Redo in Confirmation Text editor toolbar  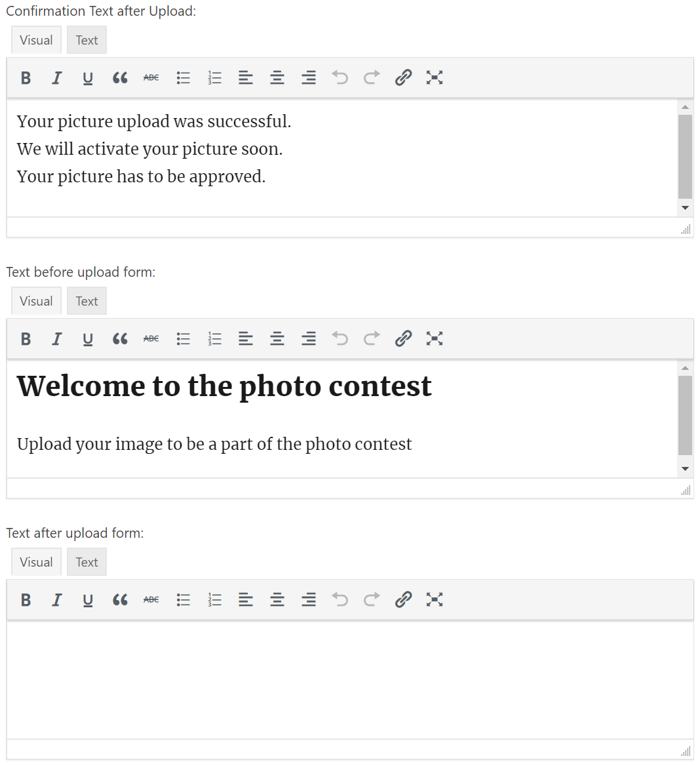click(x=372, y=77)
